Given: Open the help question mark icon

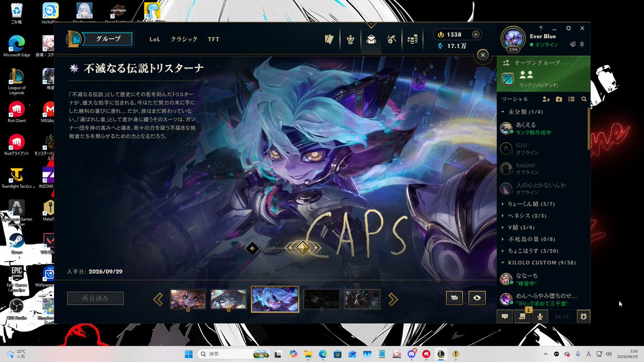Looking at the screenshot, I should [x=540, y=28].
